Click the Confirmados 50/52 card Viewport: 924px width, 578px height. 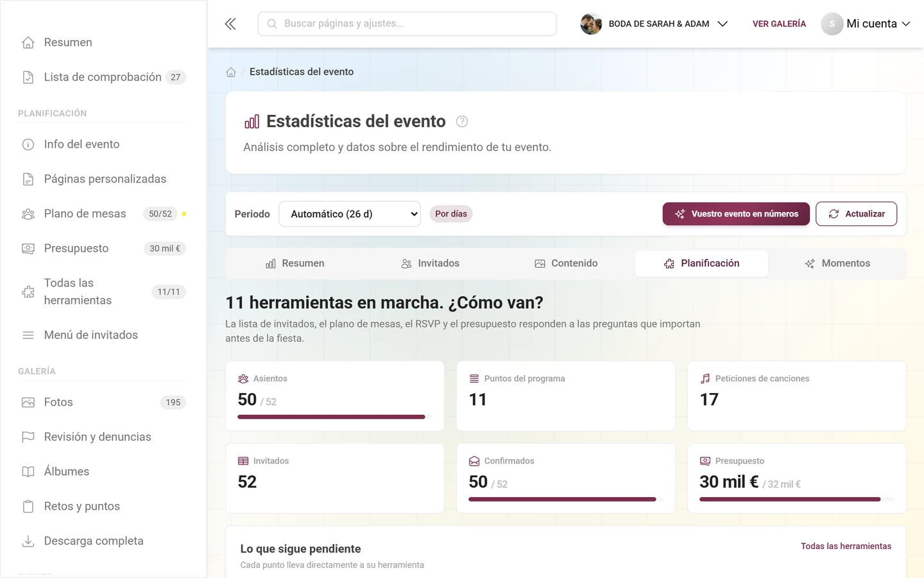[x=566, y=478]
